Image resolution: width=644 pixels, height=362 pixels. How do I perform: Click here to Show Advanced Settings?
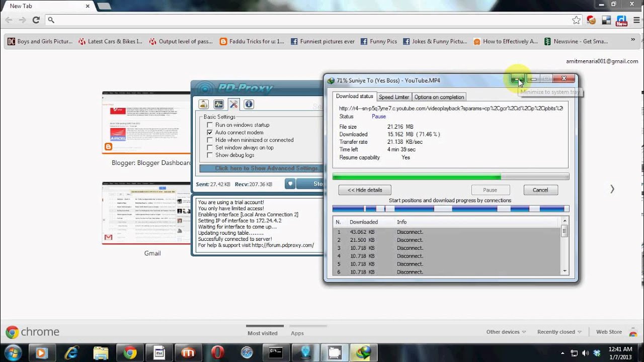[261, 168]
